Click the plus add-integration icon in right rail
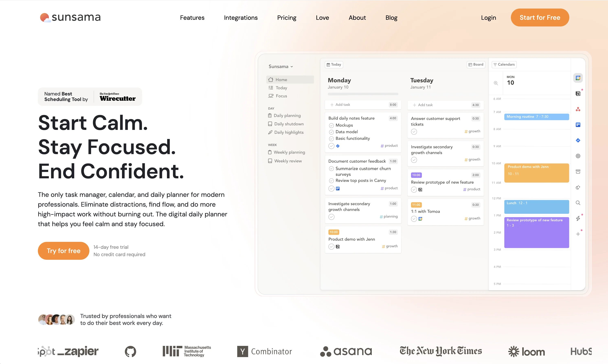The width and height of the screenshot is (608, 364). (578, 234)
